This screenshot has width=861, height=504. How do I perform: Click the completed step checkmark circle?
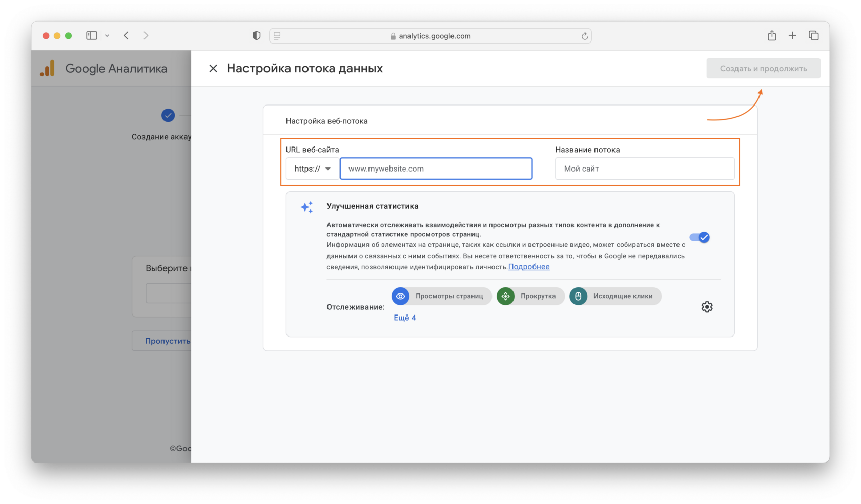pos(168,115)
